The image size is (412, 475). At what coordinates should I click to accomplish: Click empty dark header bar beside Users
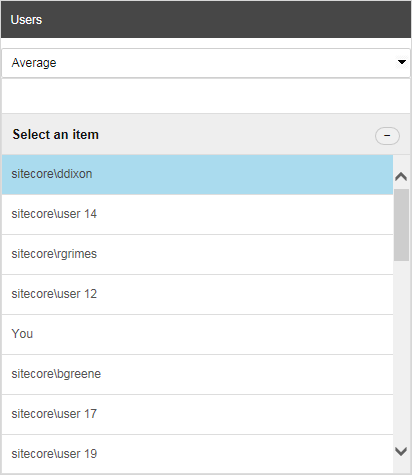point(227,19)
